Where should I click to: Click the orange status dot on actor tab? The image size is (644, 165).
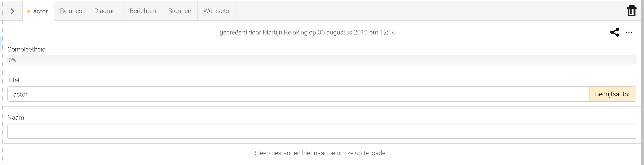coord(28,11)
